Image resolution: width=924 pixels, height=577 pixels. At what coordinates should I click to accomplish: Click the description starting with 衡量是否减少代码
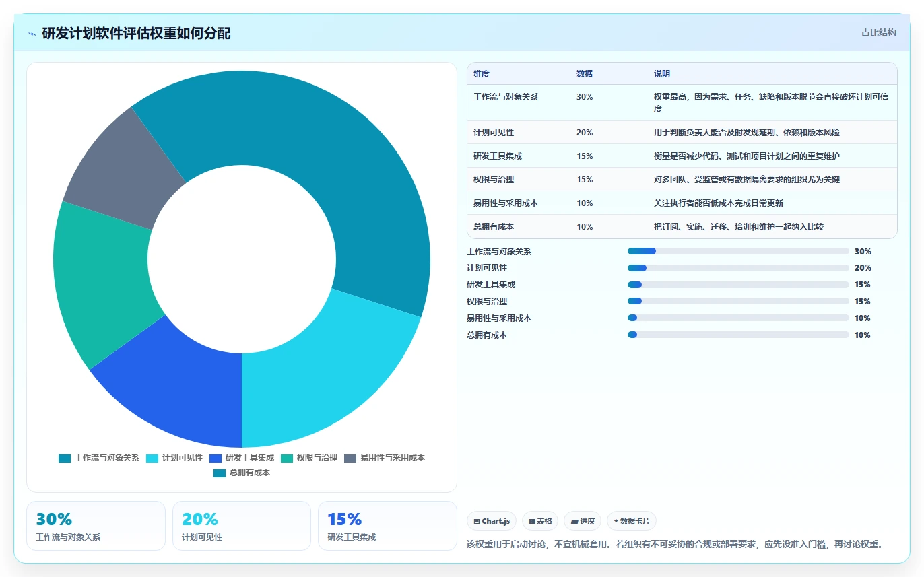[x=747, y=156]
